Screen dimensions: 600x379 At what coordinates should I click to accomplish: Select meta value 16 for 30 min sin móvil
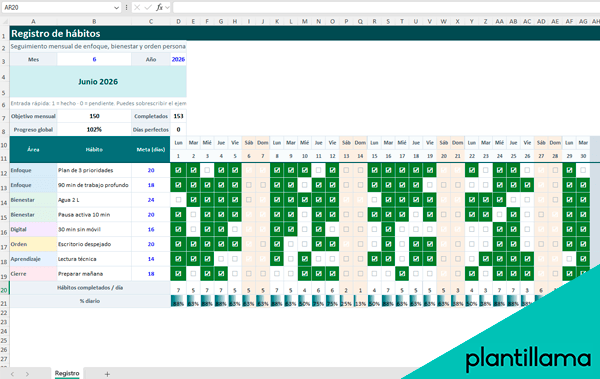tap(151, 229)
